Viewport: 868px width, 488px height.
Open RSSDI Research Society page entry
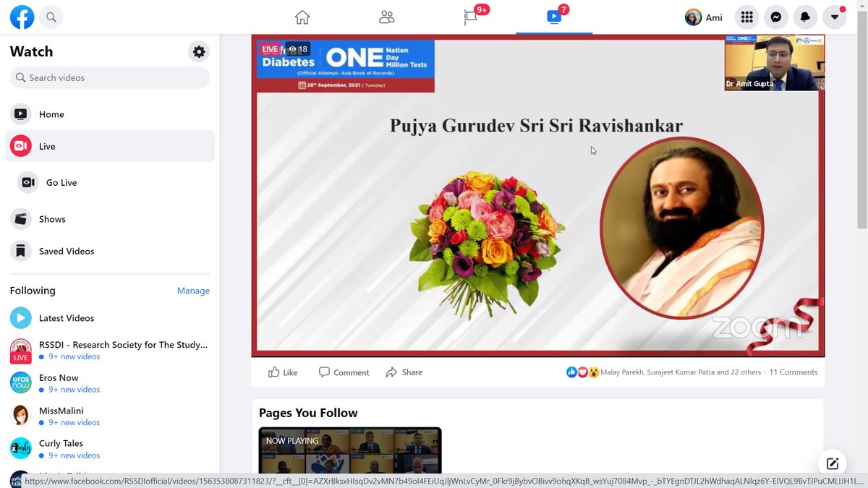click(110, 351)
